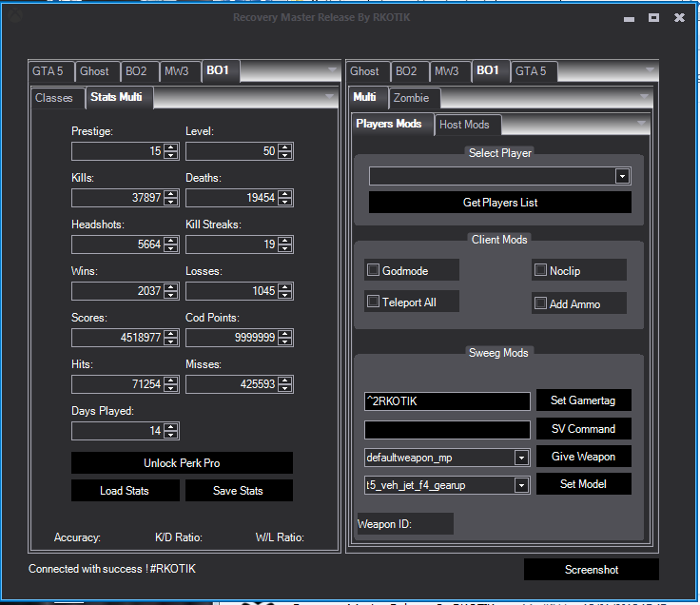700x605 pixels.
Task: Open the Classes tab
Action: pos(57,98)
